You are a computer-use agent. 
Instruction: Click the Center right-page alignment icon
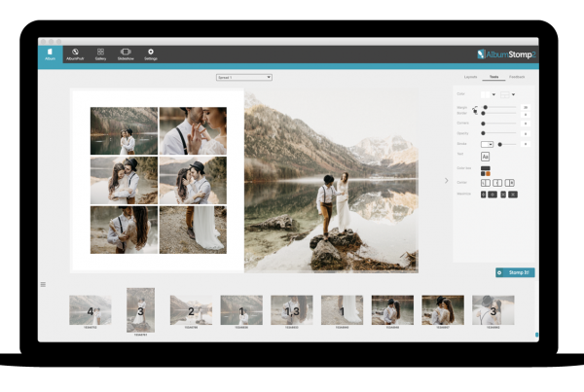pyautogui.click(x=509, y=183)
